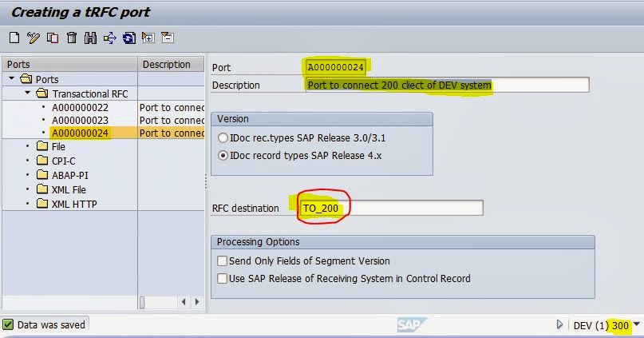This screenshot has width=644, height=338.
Task: Select IDoc rec.types SAP Release 3.0/3.1 radio
Action: pos(223,137)
